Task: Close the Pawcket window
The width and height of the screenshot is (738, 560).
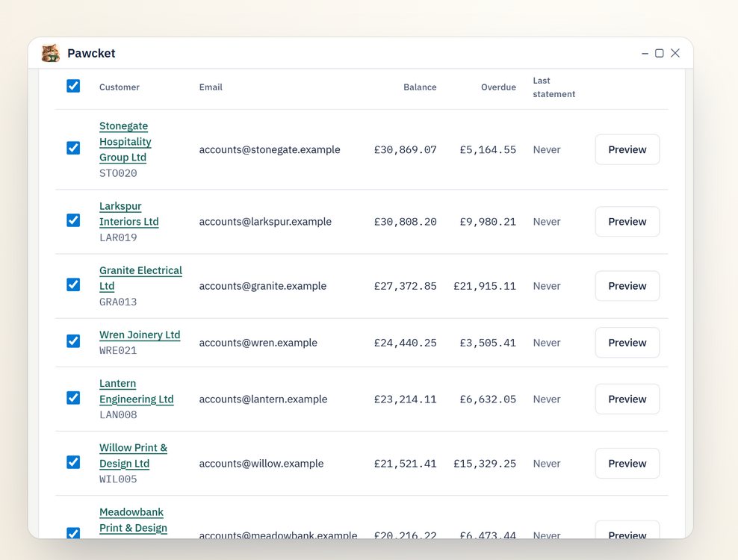Action: (x=675, y=53)
